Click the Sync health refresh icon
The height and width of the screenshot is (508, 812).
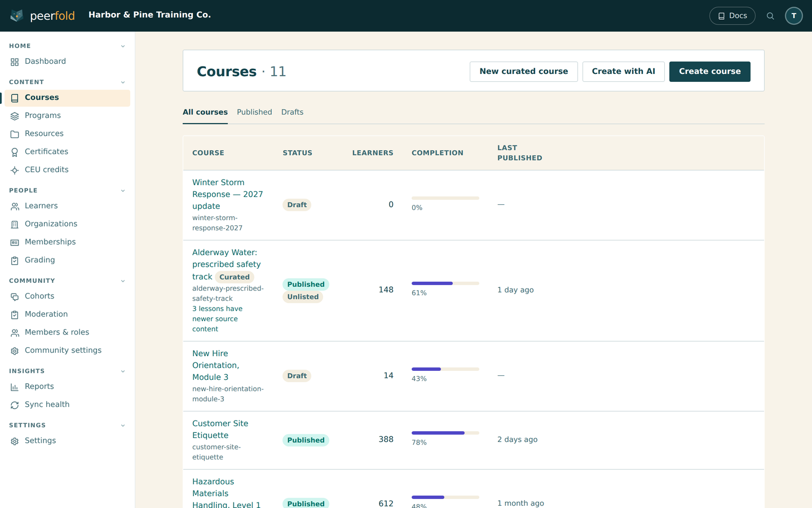pos(15,405)
